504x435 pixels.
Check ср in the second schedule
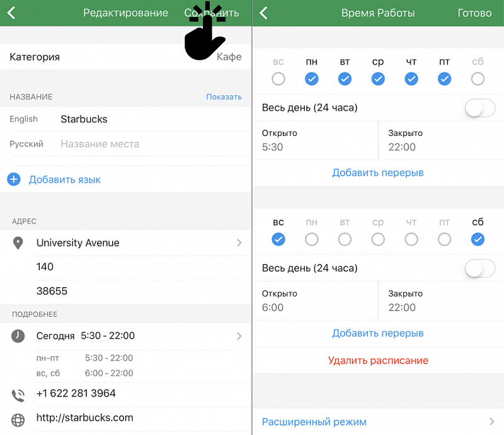(x=378, y=239)
